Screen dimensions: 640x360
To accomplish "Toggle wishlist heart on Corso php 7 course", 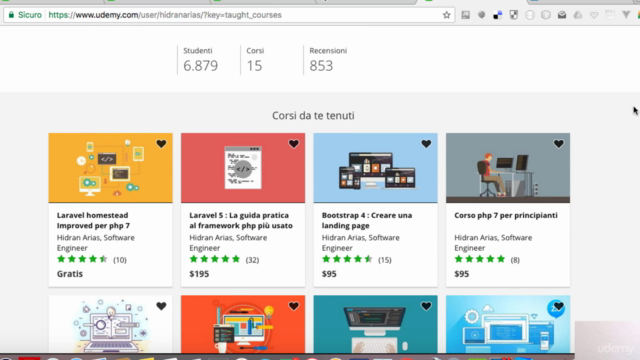I will pos(558,144).
